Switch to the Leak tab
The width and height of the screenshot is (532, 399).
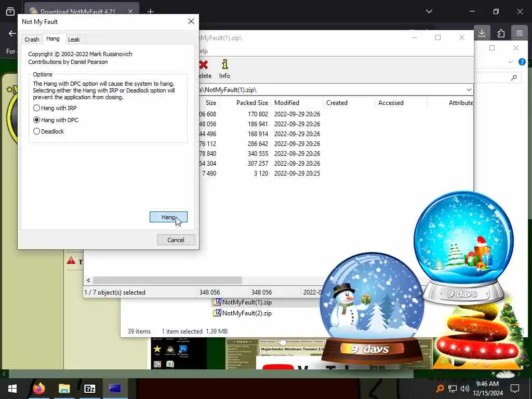tap(74, 39)
